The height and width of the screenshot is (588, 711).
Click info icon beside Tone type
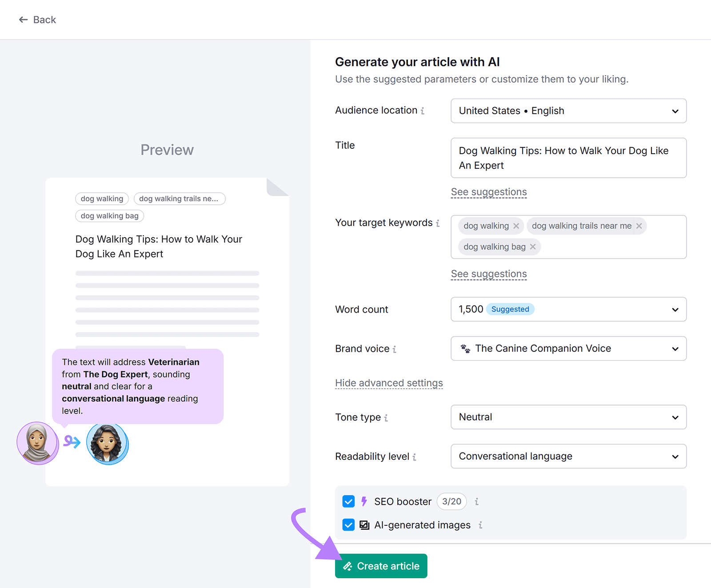tap(387, 418)
